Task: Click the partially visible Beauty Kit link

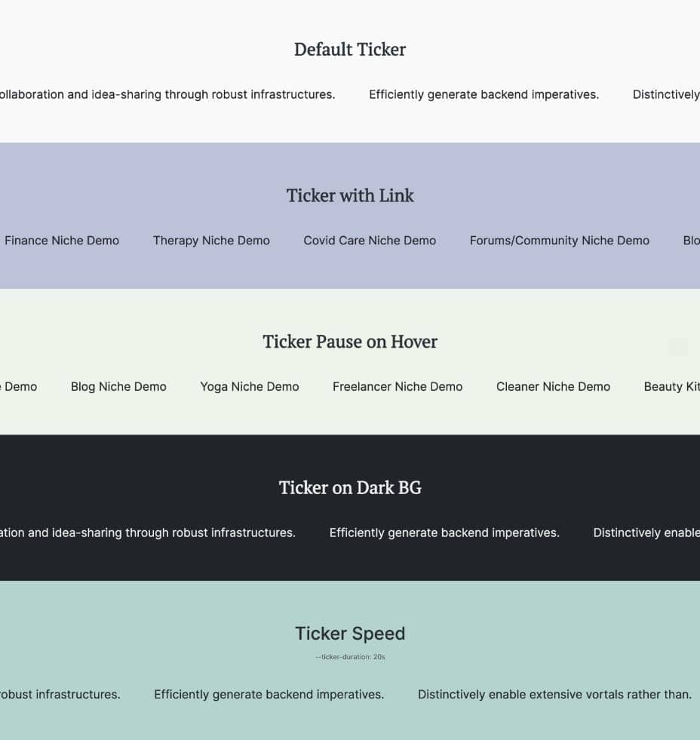Action: pyautogui.click(x=671, y=386)
